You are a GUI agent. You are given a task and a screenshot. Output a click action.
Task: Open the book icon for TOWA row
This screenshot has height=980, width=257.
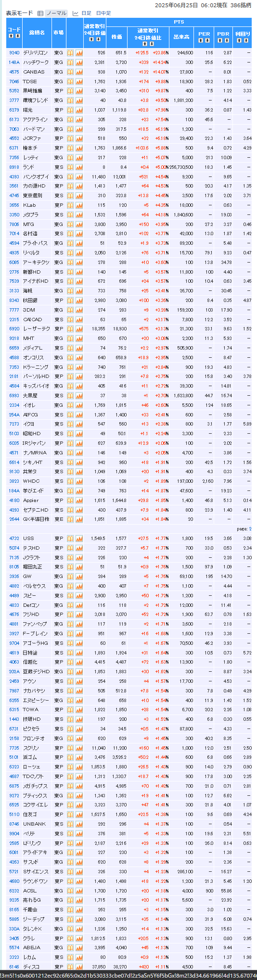(x=70, y=710)
